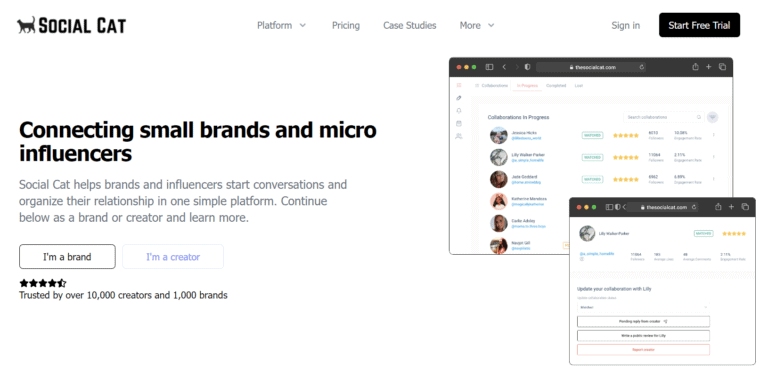Expand the Platform menu chevron
This screenshot has height=379, width=768.
tap(303, 25)
